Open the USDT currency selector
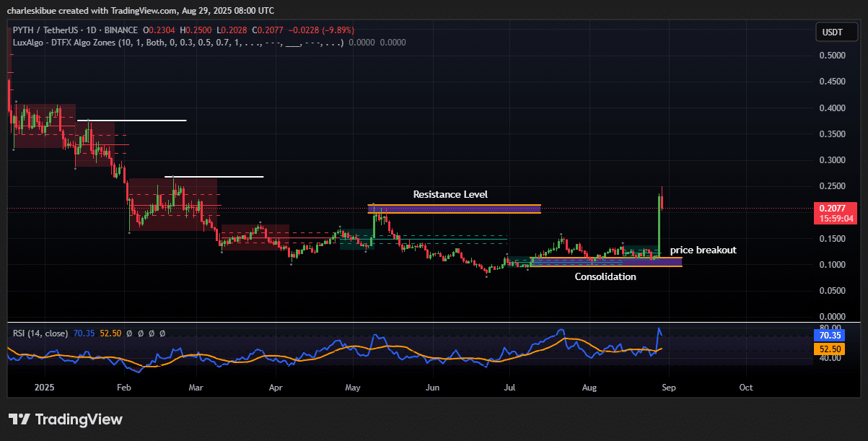 tap(836, 32)
